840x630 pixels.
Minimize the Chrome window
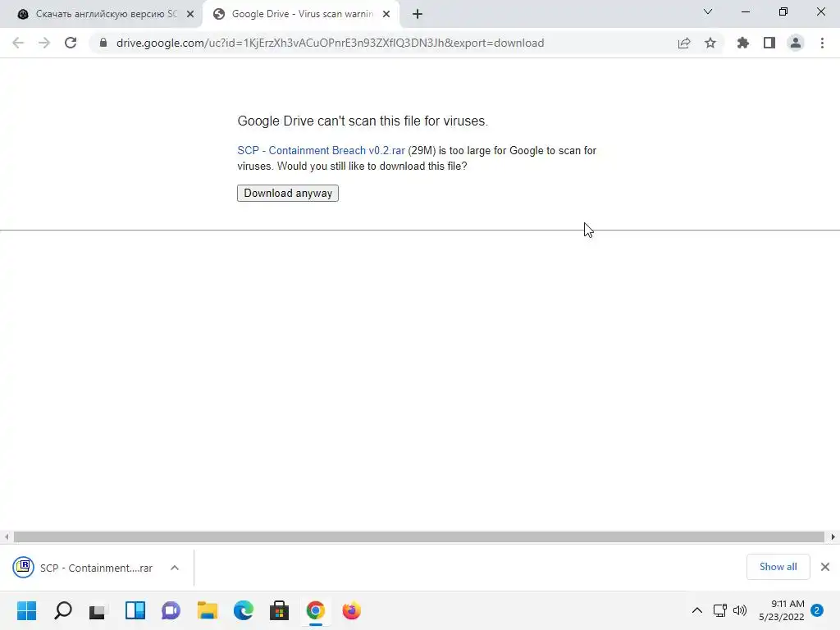pos(745,11)
